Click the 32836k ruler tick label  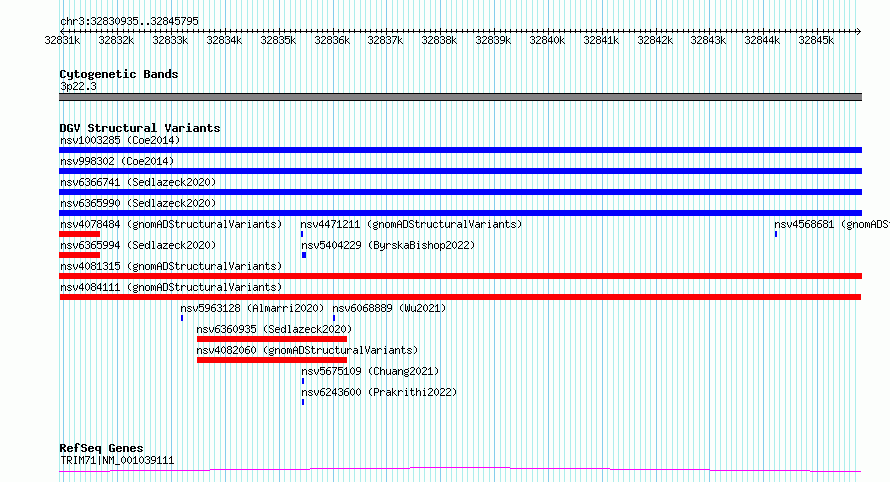pos(332,40)
